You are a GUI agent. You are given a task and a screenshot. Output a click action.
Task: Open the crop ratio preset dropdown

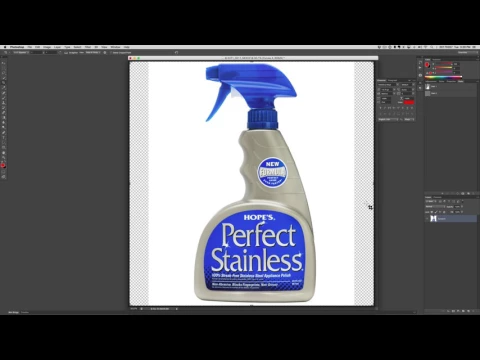[21, 52]
